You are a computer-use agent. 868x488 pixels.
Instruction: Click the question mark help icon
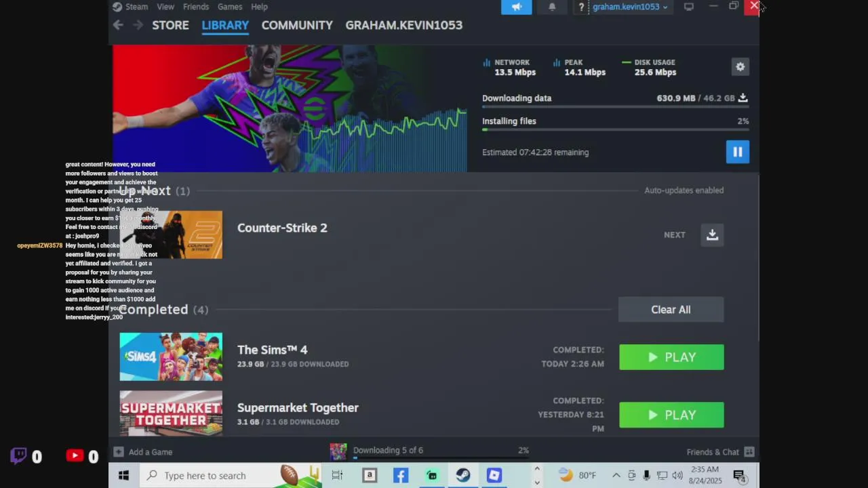pos(581,7)
